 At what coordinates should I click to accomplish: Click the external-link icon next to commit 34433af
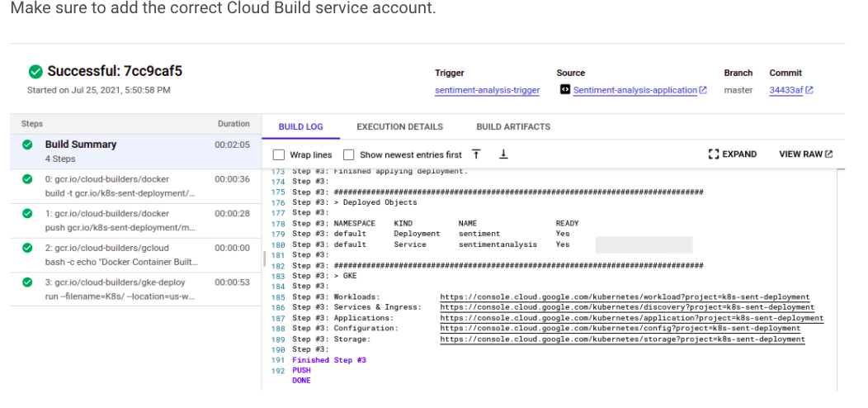(x=809, y=90)
